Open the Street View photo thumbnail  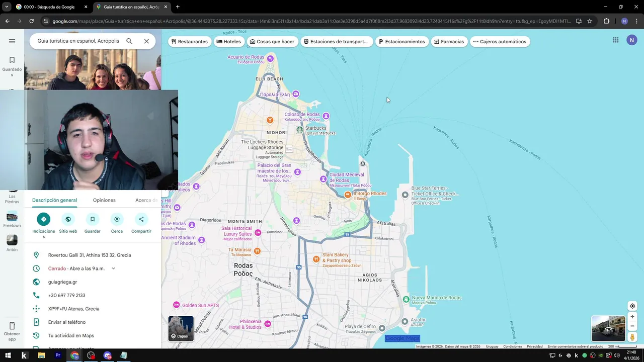[x=608, y=329]
